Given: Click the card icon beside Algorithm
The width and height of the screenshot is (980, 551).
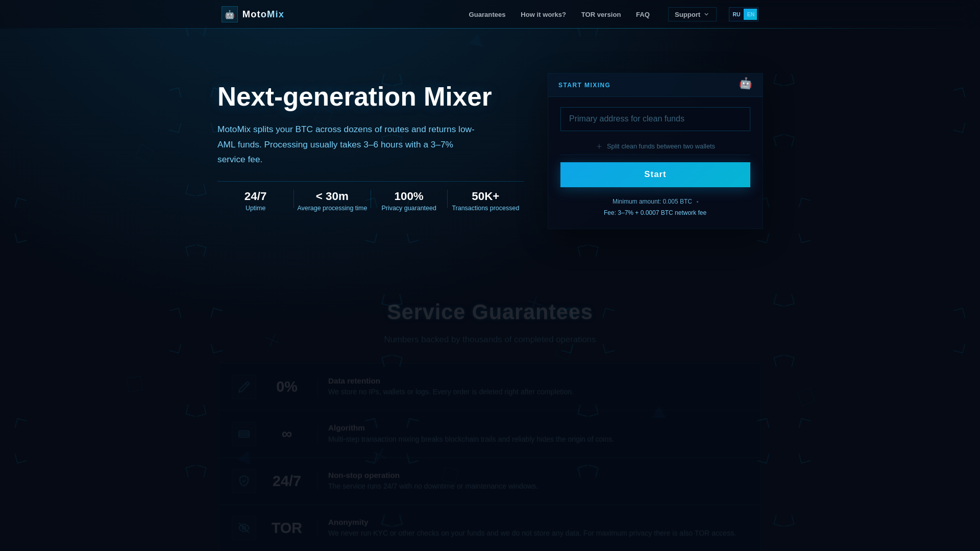Looking at the screenshot, I should click(244, 434).
